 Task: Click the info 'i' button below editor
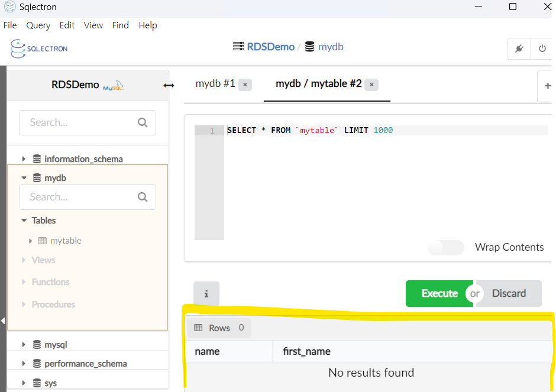(x=206, y=293)
